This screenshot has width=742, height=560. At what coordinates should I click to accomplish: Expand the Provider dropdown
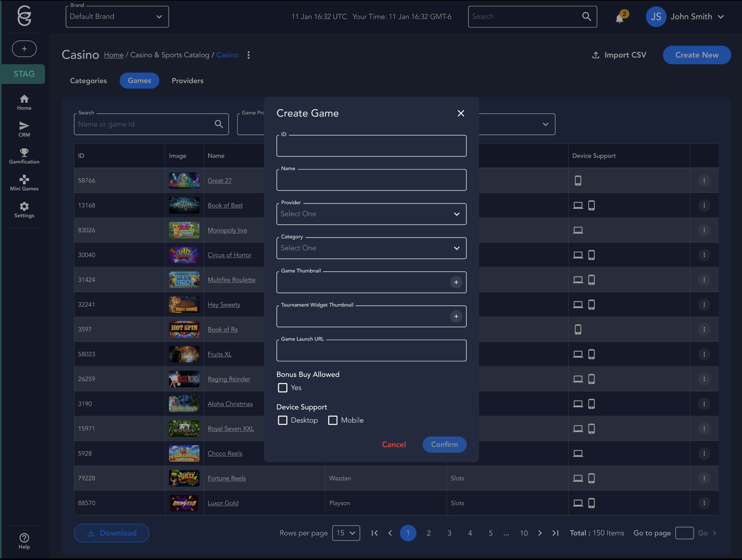(371, 214)
